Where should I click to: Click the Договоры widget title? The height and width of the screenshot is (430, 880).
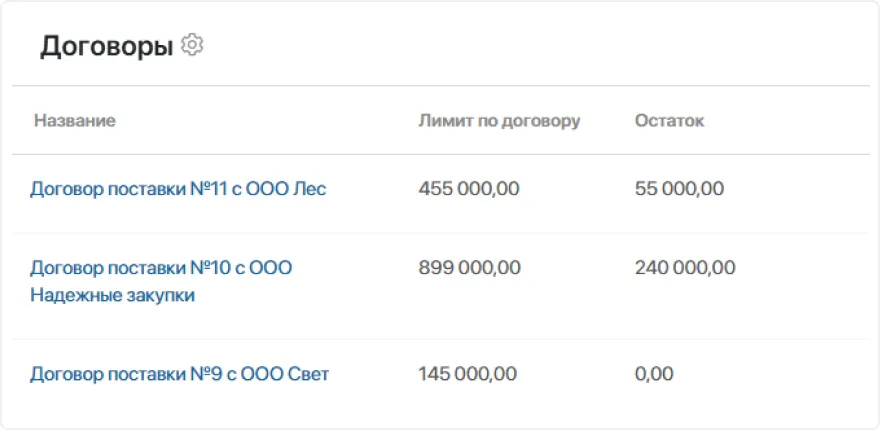coord(106,46)
